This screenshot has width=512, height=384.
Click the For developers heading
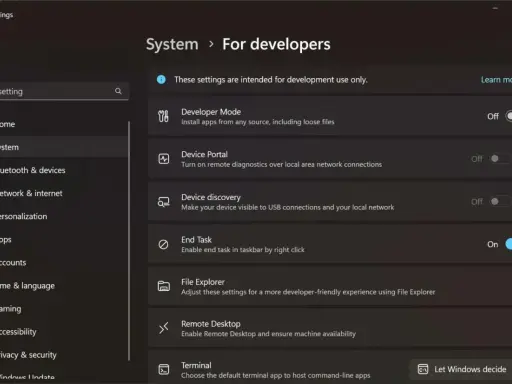coord(276,44)
